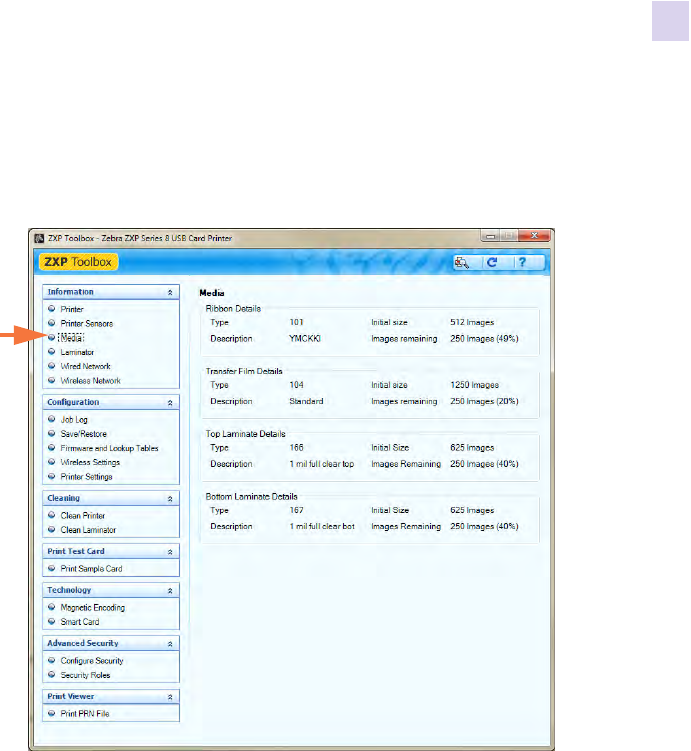This screenshot has width=691, height=751.
Task: Click the bullet icon beside Printer Sensors
Action: tap(52, 323)
